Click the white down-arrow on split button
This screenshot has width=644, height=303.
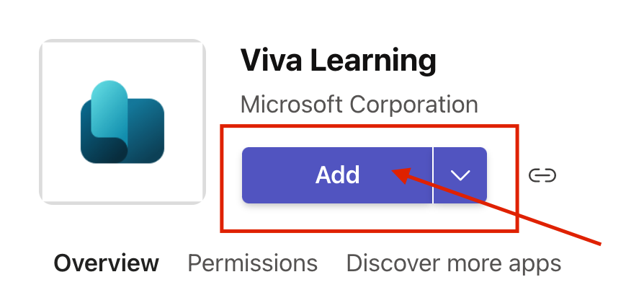[460, 175]
